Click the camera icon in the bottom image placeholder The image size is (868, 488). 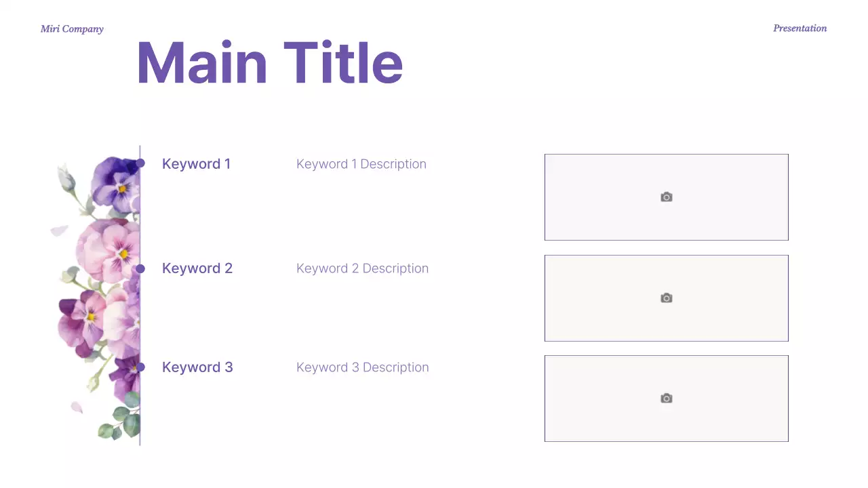[667, 399]
